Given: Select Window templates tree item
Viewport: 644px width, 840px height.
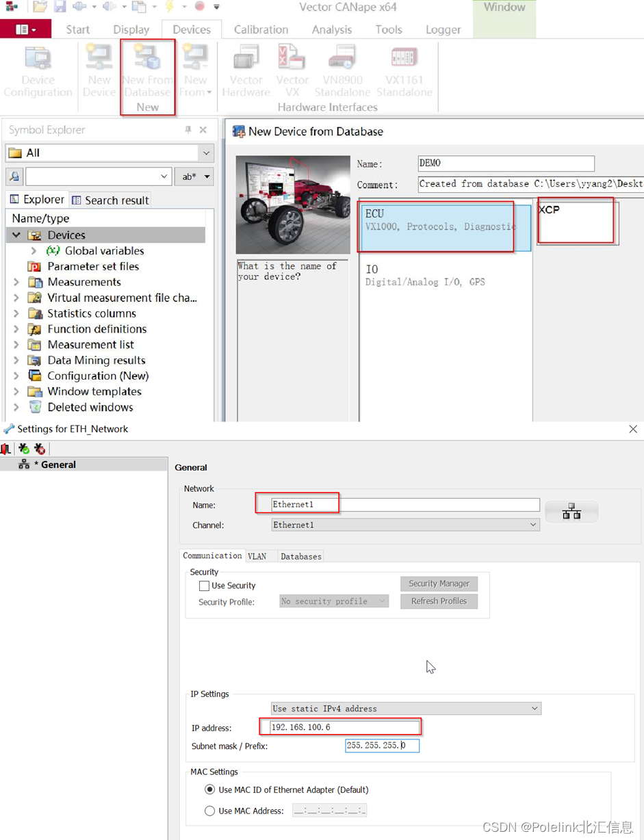Looking at the screenshot, I should [94, 391].
